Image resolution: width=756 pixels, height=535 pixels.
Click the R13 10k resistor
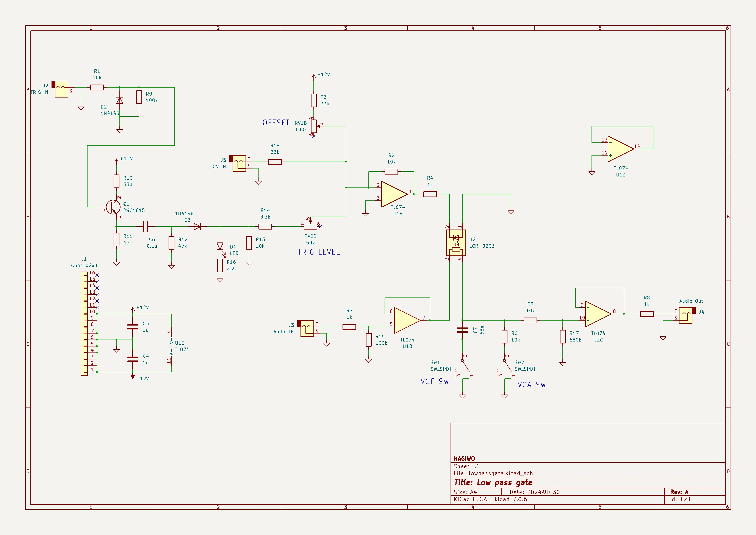click(249, 243)
